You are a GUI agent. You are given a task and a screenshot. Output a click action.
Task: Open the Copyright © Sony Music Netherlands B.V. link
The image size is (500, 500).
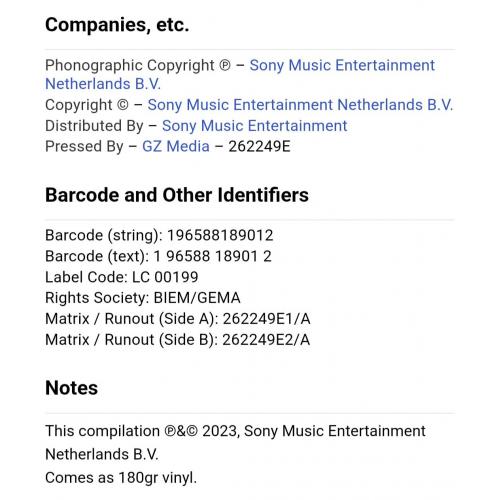tap(300, 105)
